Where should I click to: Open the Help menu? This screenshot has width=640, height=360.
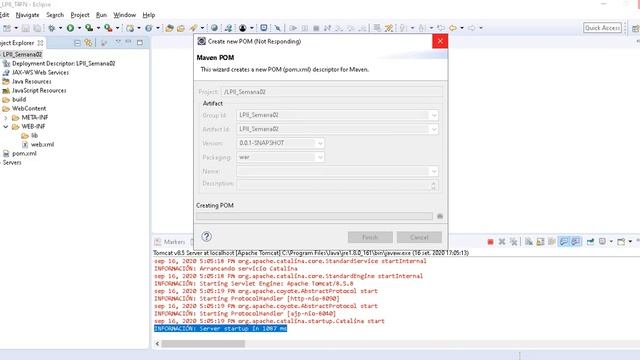149,15
